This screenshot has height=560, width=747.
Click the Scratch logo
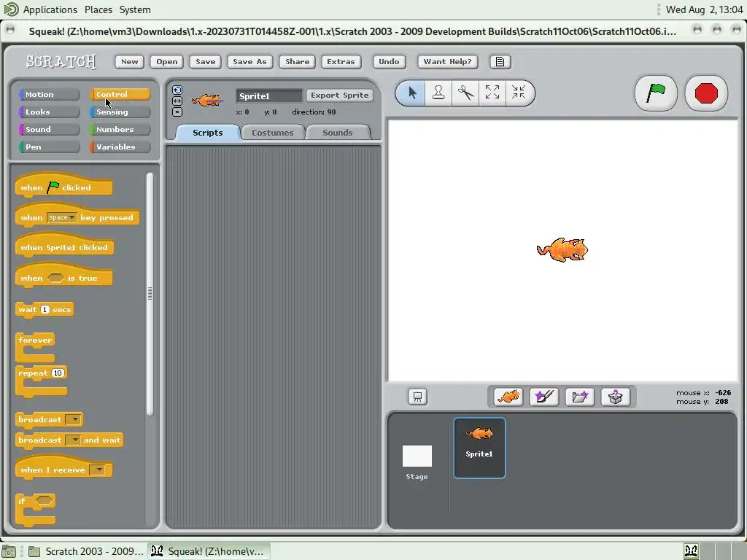click(x=61, y=61)
